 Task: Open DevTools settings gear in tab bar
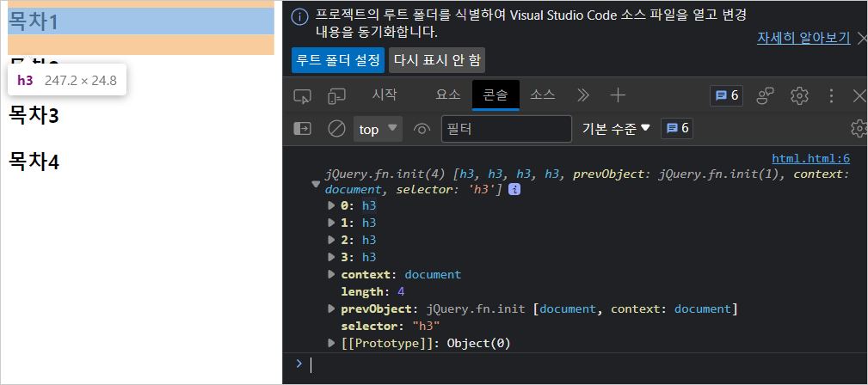pyautogui.click(x=799, y=95)
